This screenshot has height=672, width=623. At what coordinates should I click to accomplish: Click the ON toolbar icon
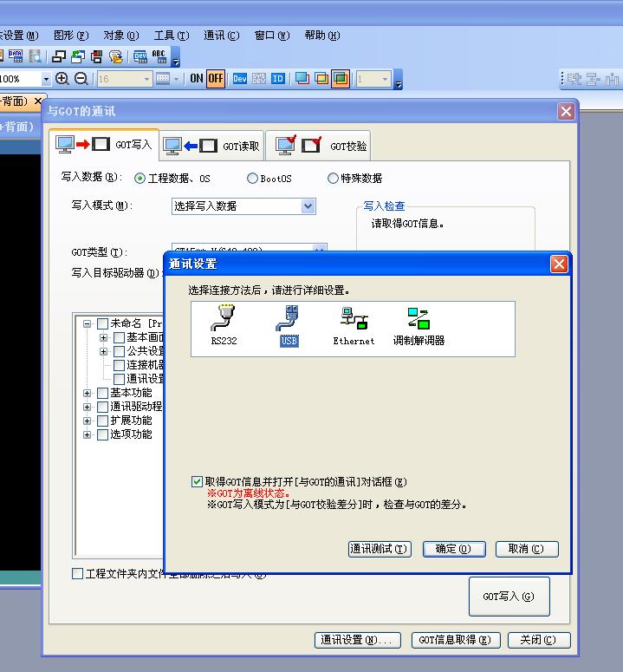coord(197,79)
